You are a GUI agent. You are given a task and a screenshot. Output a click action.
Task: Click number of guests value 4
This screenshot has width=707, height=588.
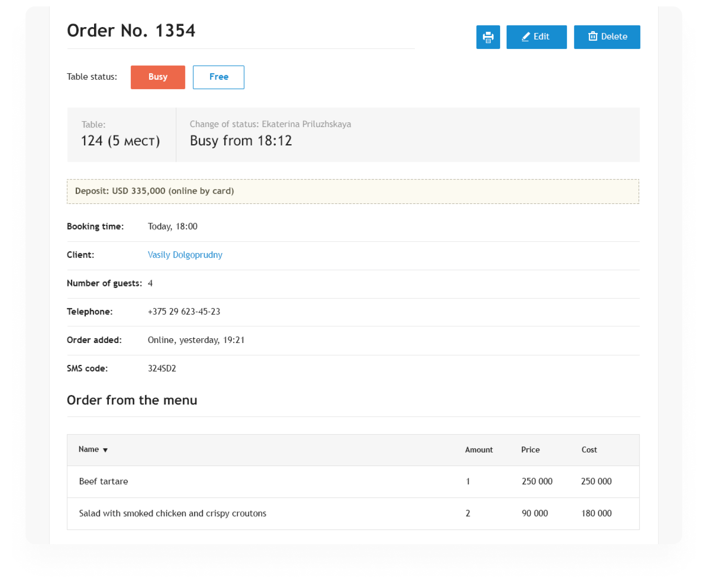(x=150, y=284)
